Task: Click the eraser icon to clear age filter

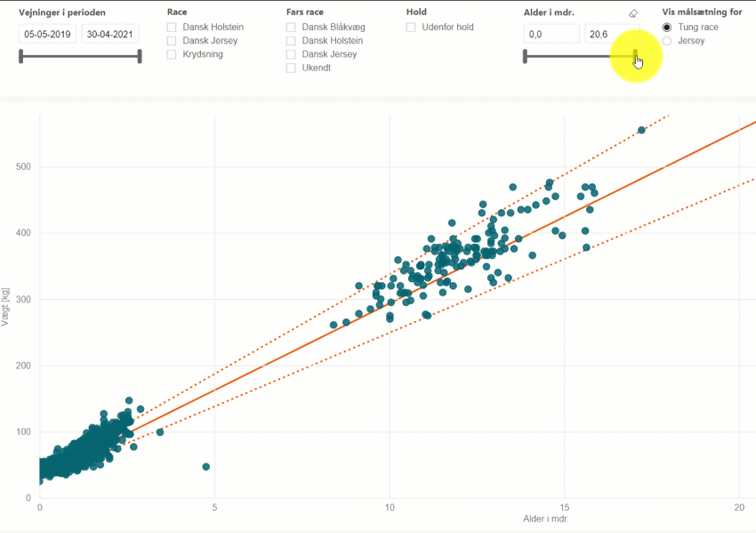Action: [x=633, y=13]
